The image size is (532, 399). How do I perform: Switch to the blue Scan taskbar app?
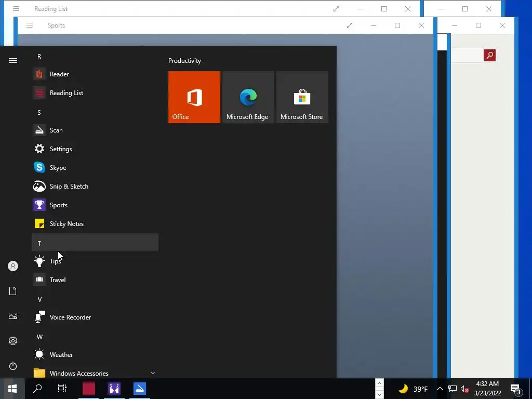point(140,389)
